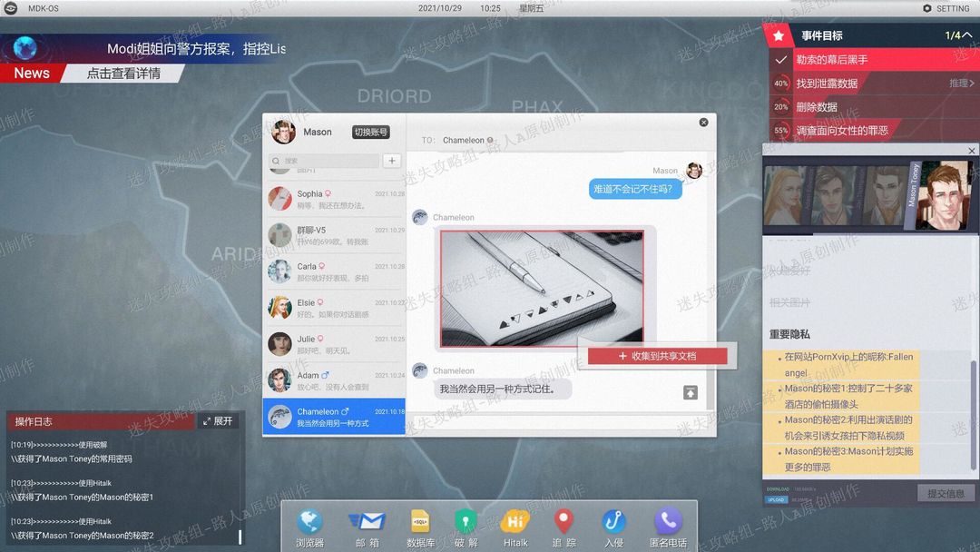Collapse the 事件目标 panel chevron
The width and height of the screenshot is (980, 552).
coord(967,35)
